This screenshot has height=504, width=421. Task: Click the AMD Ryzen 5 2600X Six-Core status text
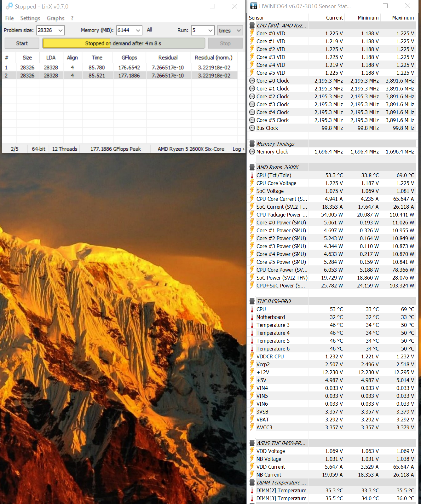[x=191, y=149]
